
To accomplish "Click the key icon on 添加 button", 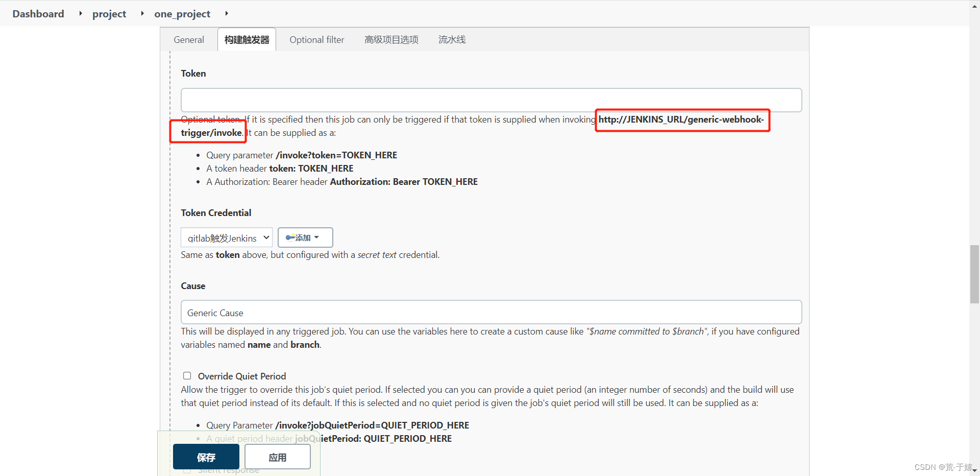I will 290,237.
